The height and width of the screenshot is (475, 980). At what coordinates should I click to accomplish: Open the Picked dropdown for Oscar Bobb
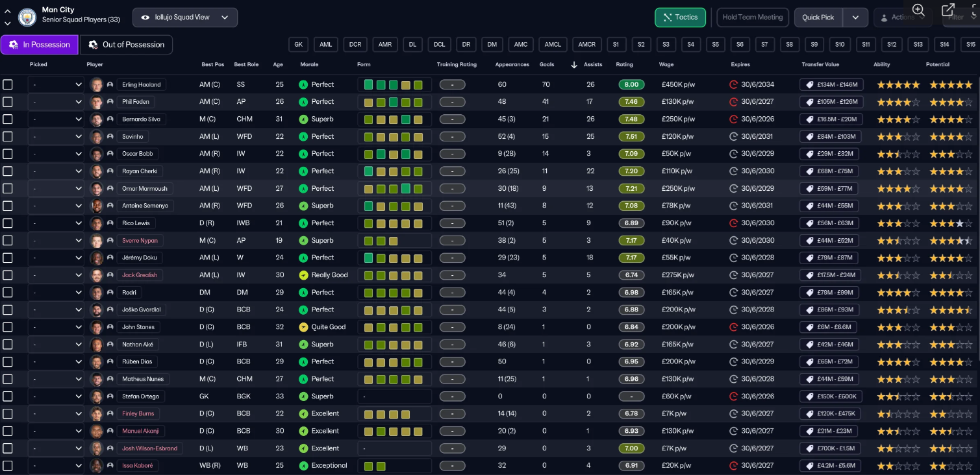[x=57, y=154]
